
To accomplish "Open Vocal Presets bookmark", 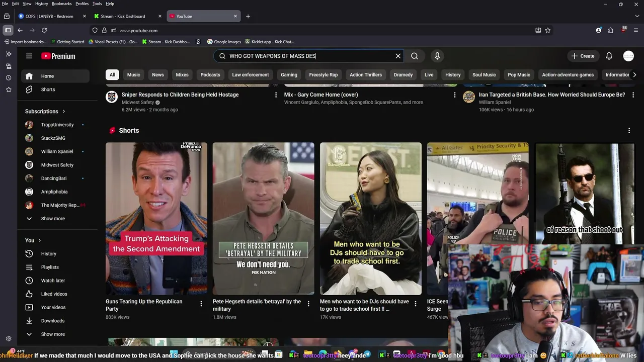I will pyautogui.click(x=112, y=42).
